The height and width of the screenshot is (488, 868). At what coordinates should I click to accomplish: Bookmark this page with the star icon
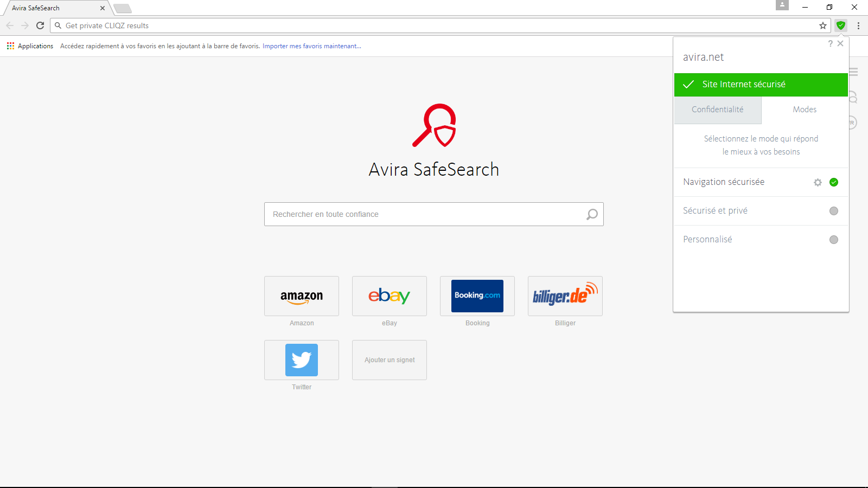coord(823,25)
